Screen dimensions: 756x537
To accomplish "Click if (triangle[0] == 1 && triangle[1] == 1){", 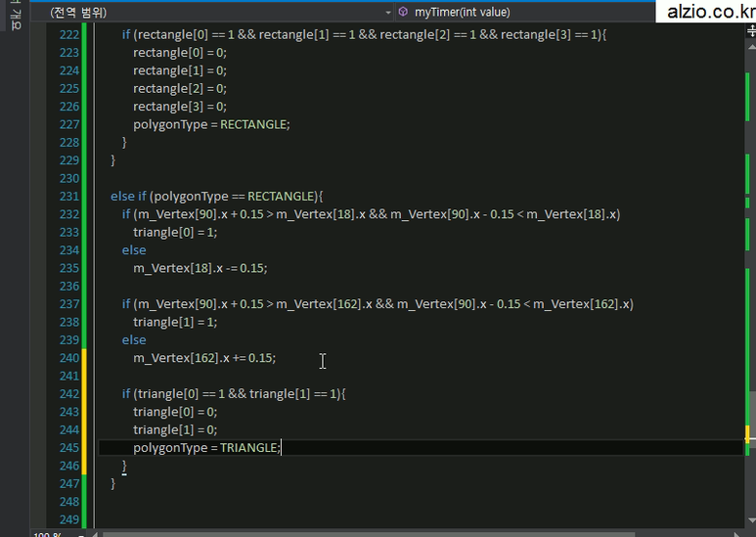I will click(234, 394).
